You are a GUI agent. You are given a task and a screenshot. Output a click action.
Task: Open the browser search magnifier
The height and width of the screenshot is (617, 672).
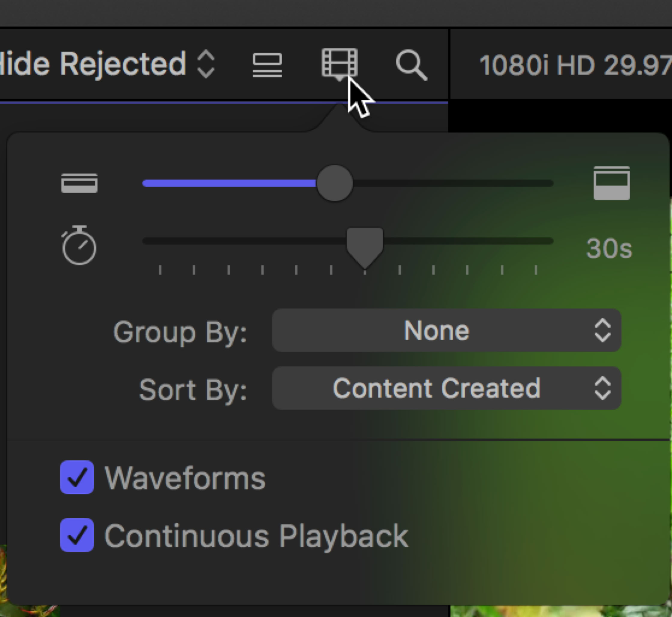411,65
